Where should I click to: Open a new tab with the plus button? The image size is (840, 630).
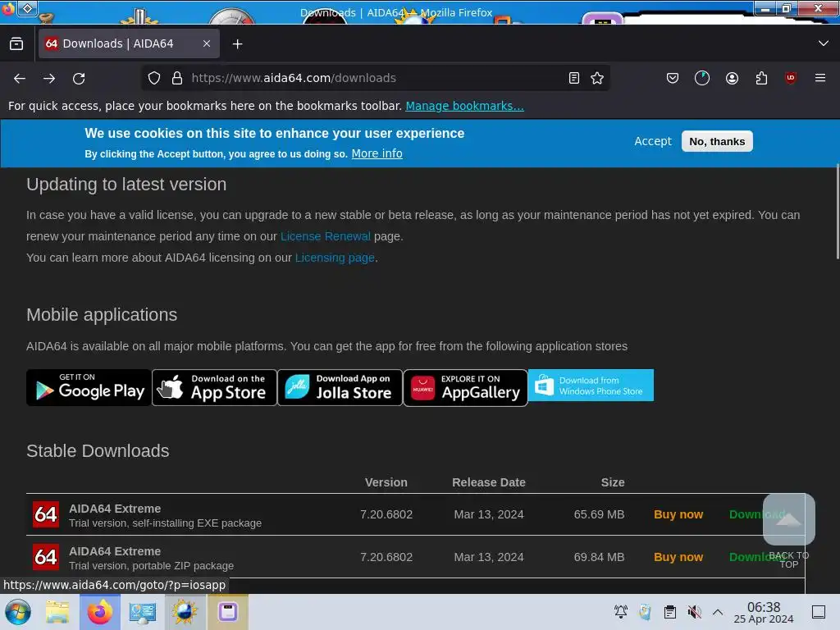pyautogui.click(x=237, y=44)
